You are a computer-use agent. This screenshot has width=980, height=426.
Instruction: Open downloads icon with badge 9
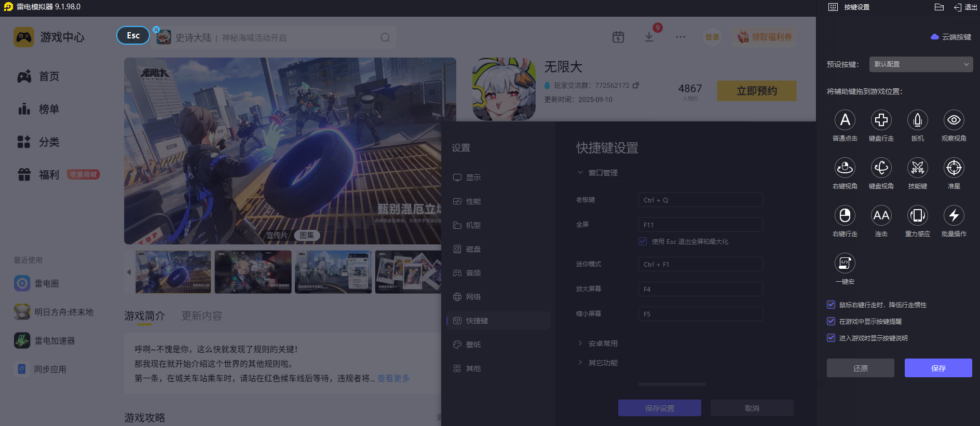tap(649, 37)
